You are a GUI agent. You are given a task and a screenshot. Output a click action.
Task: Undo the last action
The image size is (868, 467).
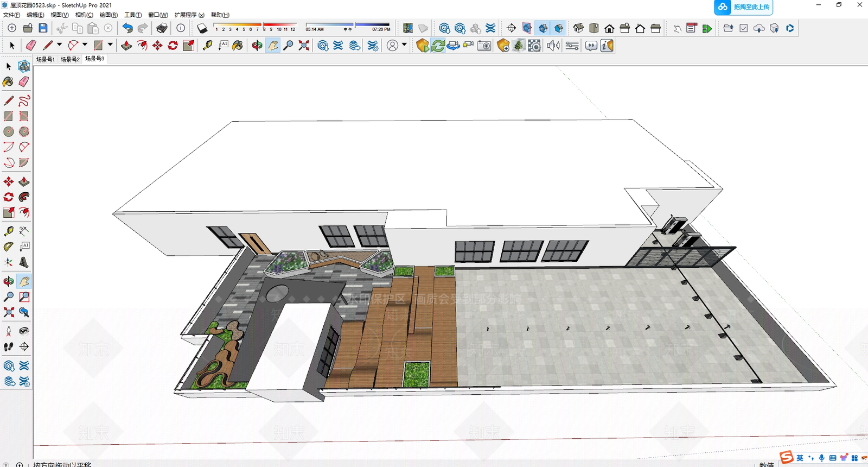(x=127, y=28)
